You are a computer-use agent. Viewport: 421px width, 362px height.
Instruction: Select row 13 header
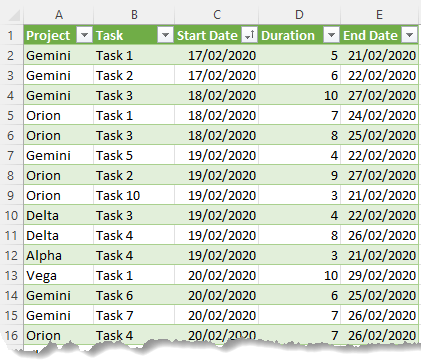click(11, 275)
